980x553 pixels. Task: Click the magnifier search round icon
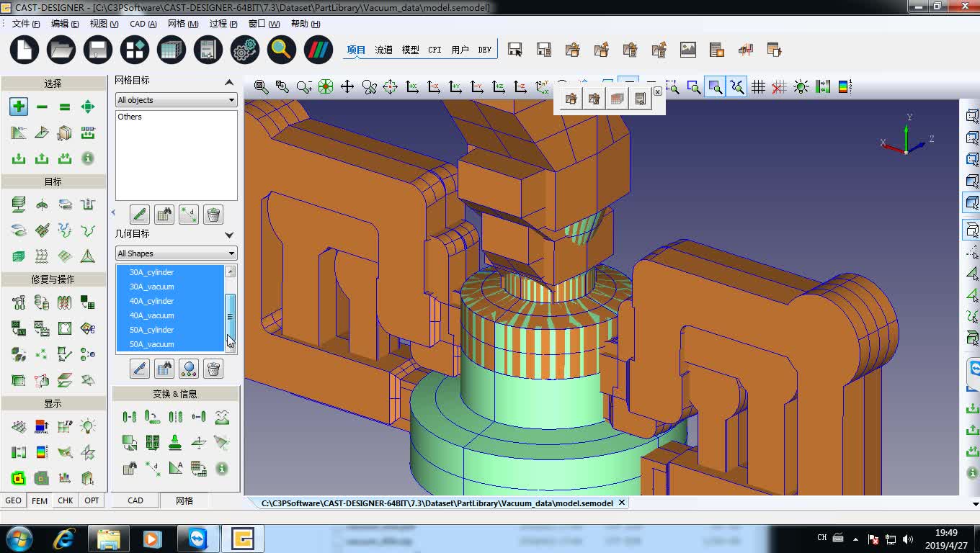(x=281, y=50)
